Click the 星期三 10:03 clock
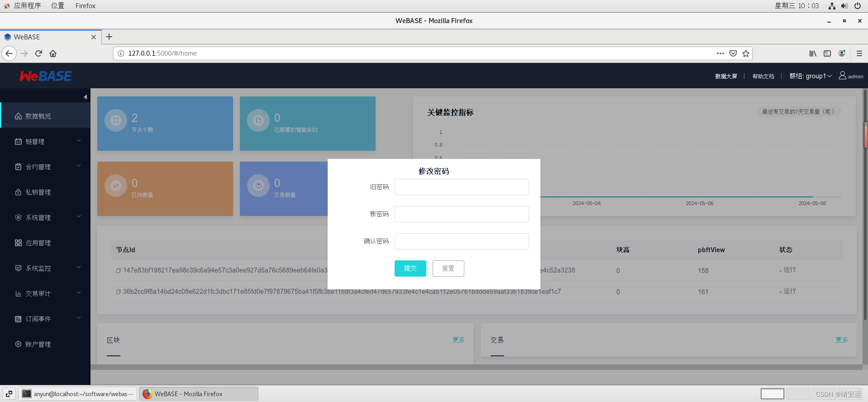868x402 pixels. [x=796, y=6]
